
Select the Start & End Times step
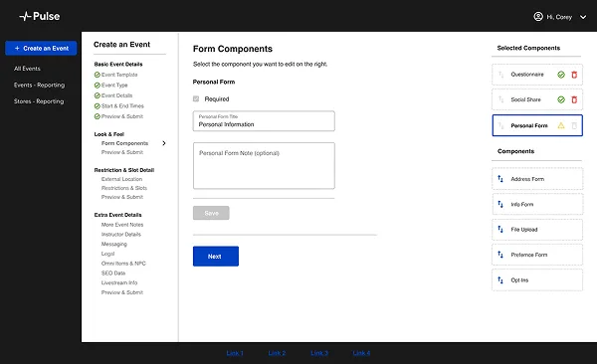pyautogui.click(x=122, y=105)
